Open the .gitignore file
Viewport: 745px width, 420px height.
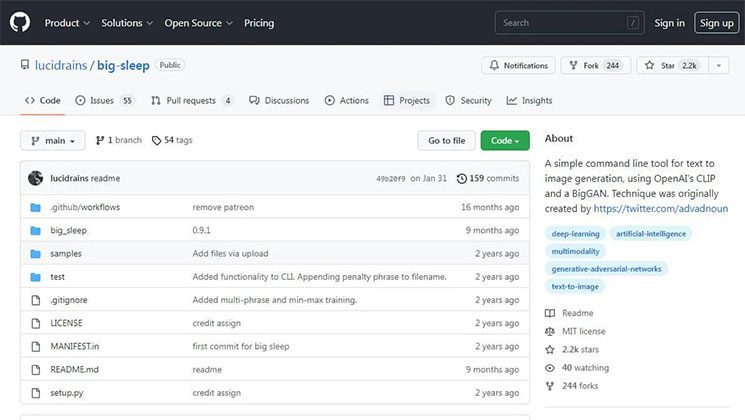69,300
